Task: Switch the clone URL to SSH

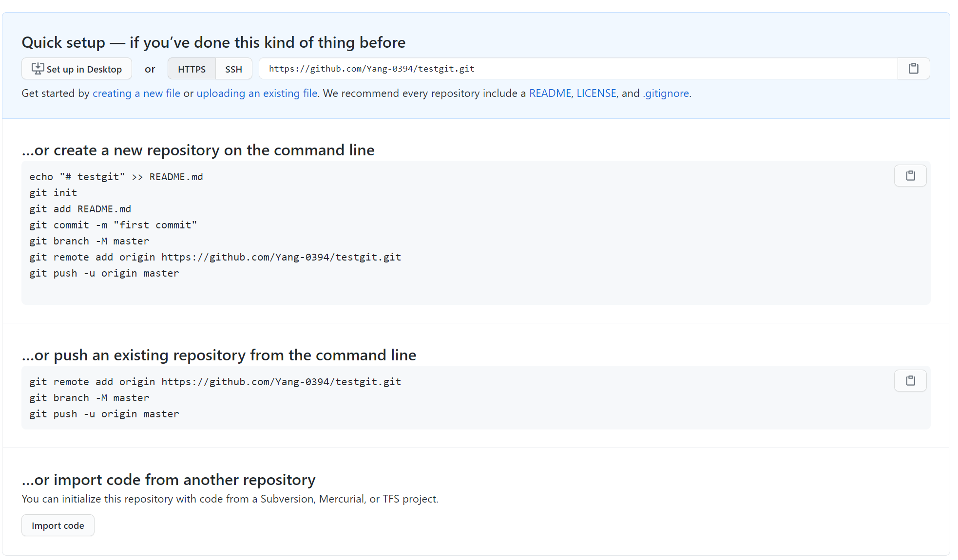Action: tap(233, 69)
